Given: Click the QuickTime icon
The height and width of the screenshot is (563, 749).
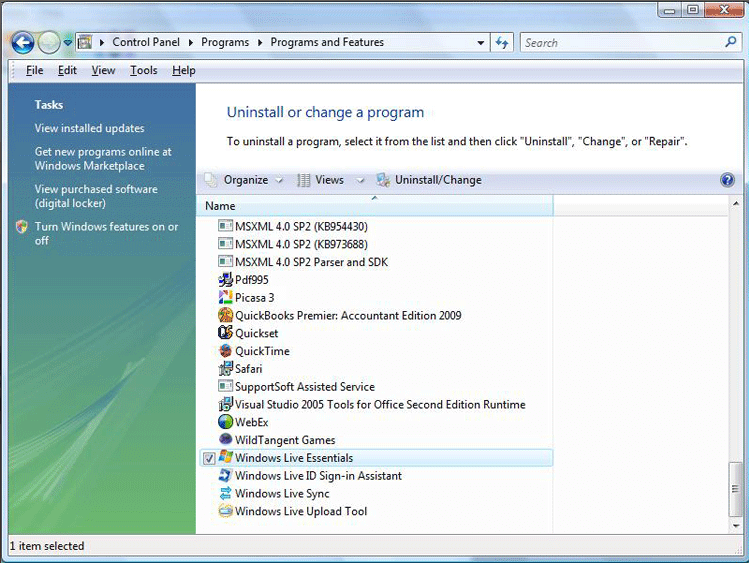Looking at the screenshot, I should 225,351.
